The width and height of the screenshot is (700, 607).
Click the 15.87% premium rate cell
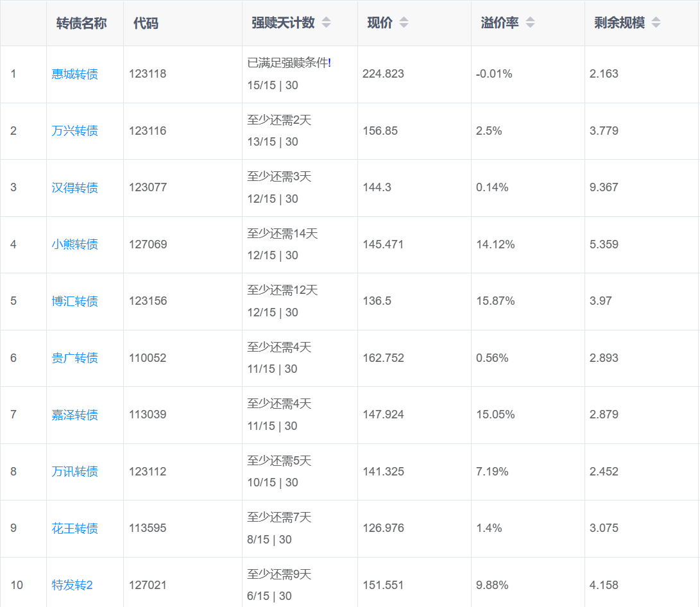[x=495, y=301]
